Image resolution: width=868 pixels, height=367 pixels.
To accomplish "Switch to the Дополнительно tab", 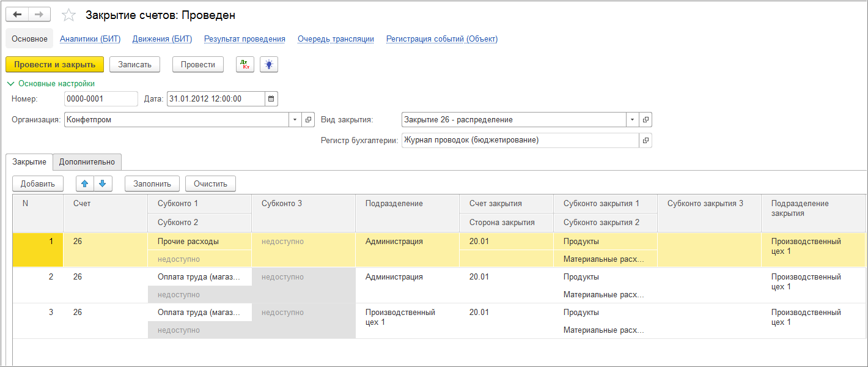I will [x=87, y=162].
